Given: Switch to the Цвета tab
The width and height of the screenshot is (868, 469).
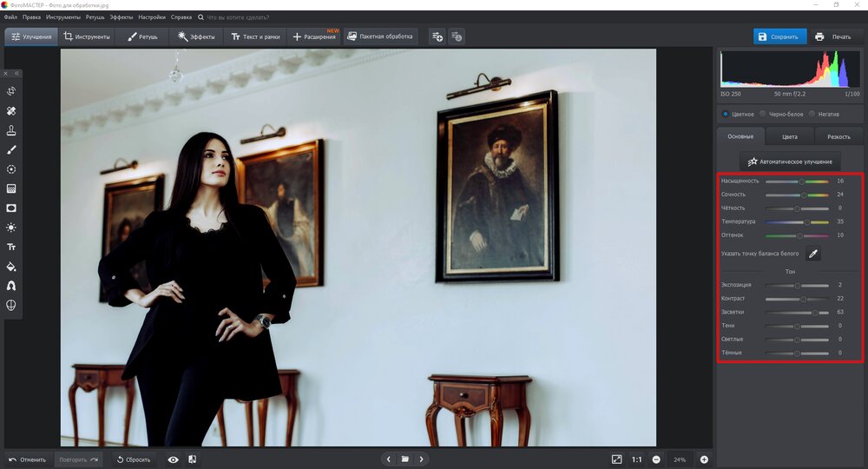Looking at the screenshot, I should (x=789, y=136).
